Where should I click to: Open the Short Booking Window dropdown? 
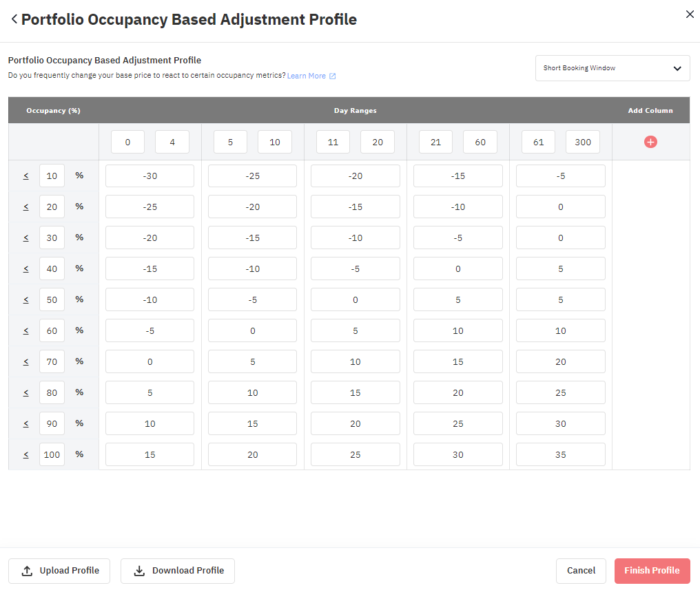pyautogui.click(x=612, y=68)
